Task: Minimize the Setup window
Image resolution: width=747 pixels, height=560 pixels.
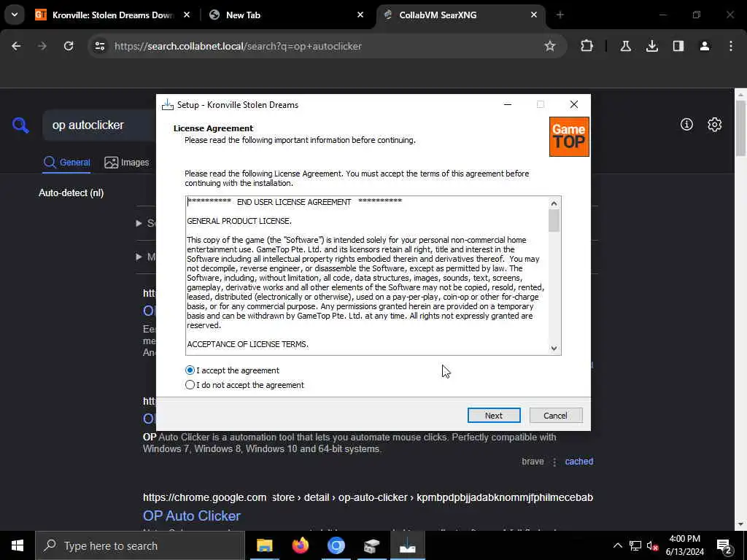Action: 508,105
